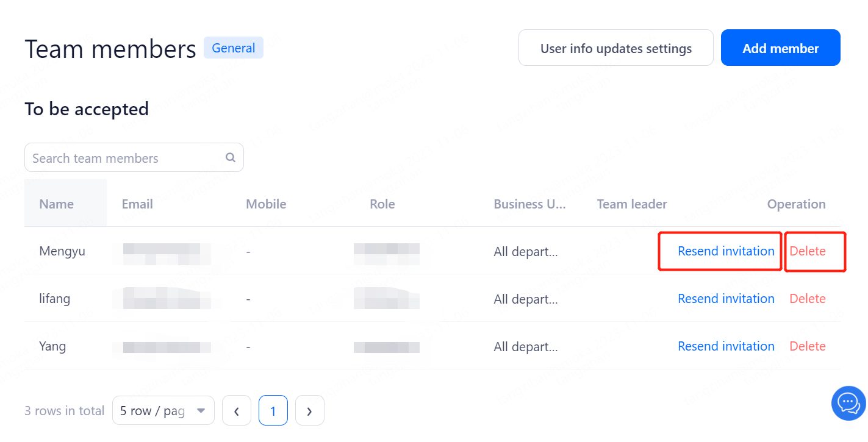Delete the Mengyu pending member
The height and width of the screenshot is (442, 868).
click(x=807, y=251)
